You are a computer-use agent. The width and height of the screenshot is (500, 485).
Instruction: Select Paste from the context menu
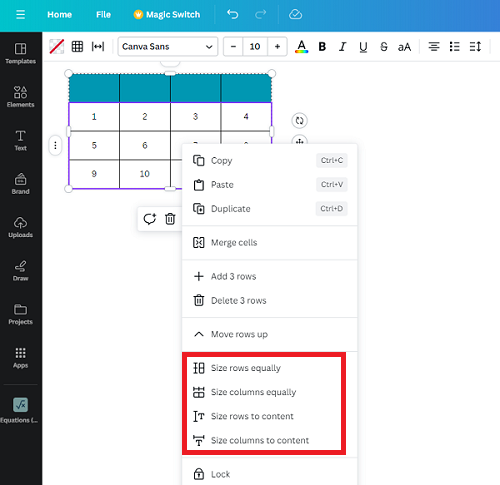point(270,185)
